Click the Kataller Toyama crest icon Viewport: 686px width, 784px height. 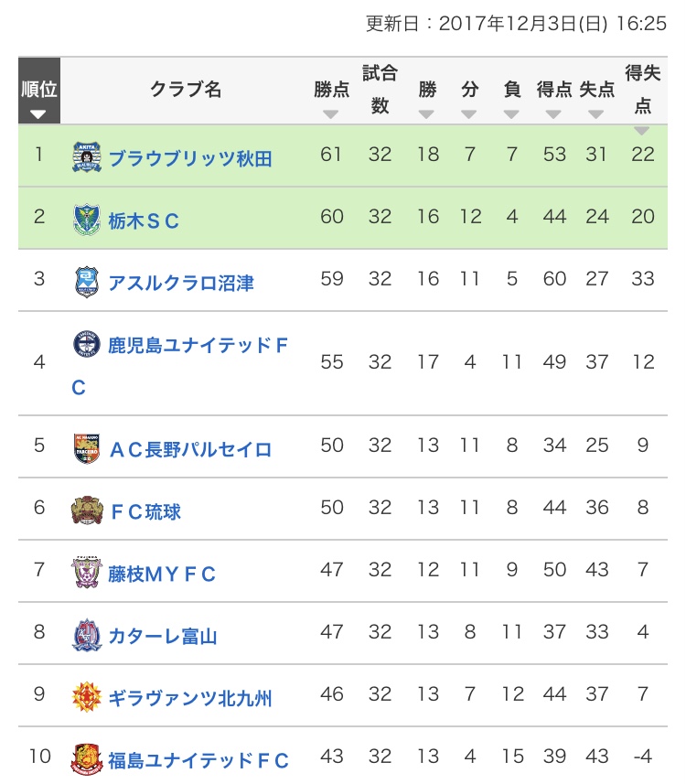(86, 635)
